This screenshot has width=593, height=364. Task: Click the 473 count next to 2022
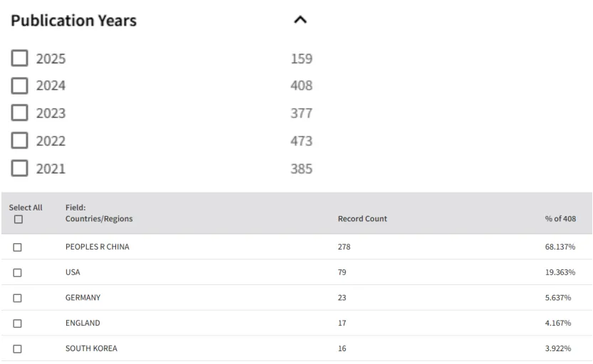pos(301,141)
